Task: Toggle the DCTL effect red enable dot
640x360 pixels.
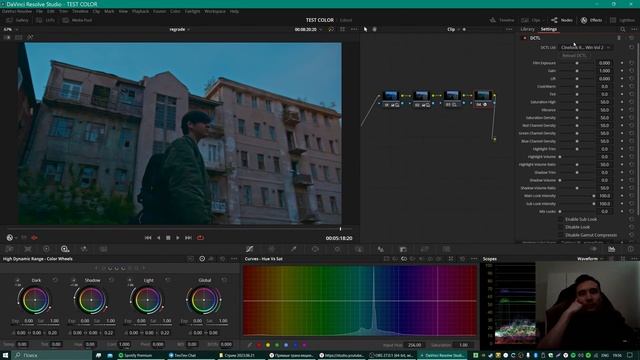Action: tap(524, 38)
